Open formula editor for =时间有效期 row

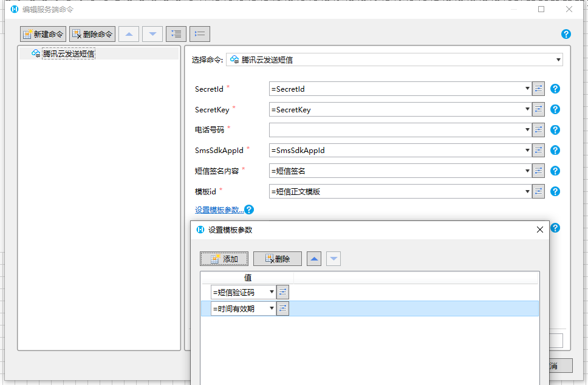coord(282,308)
